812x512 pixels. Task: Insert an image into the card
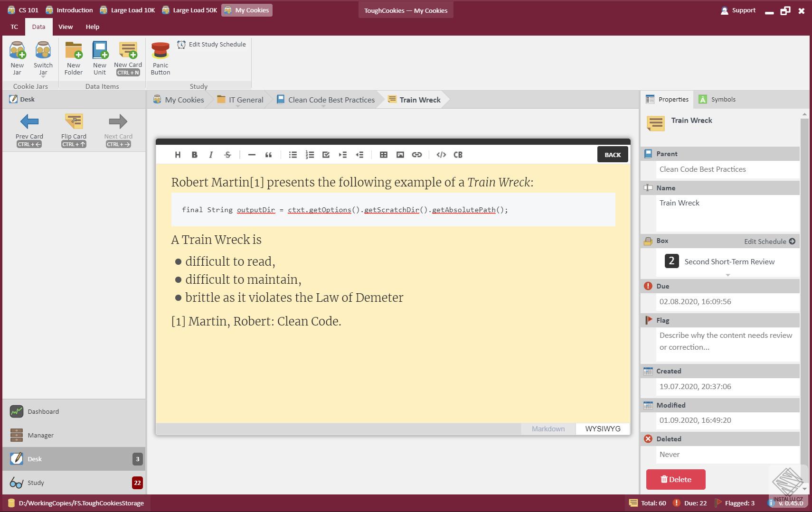coord(400,155)
